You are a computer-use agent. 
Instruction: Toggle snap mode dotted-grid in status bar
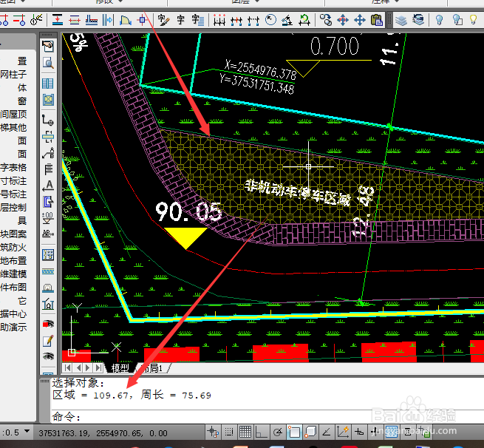coord(229,432)
